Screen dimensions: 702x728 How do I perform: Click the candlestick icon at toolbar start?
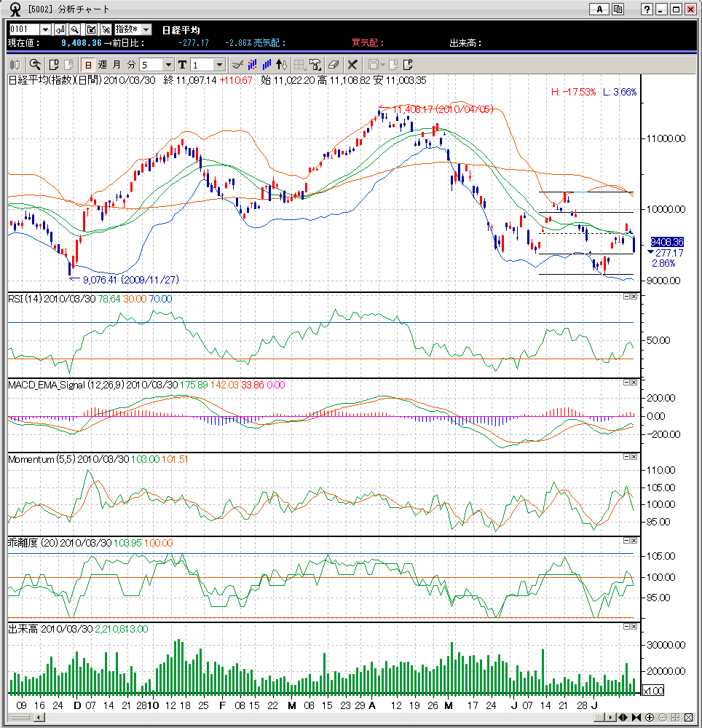click(15, 64)
